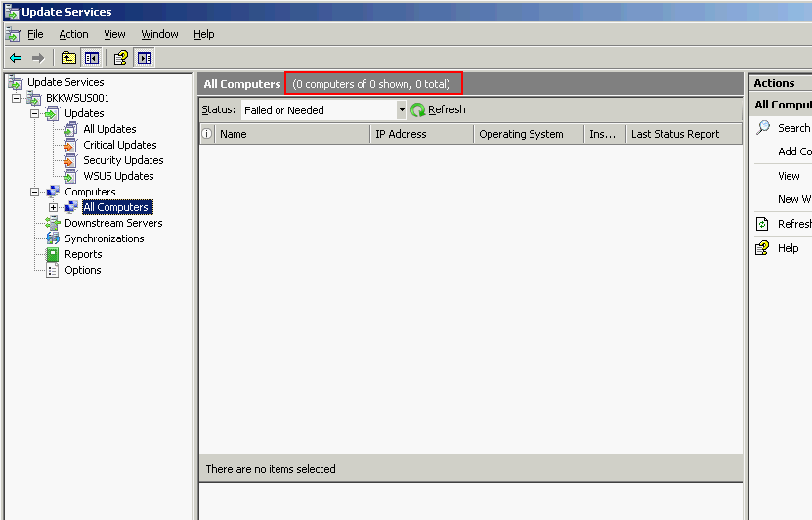Open the Help menu

pyautogui.click(x=204, y=35)
